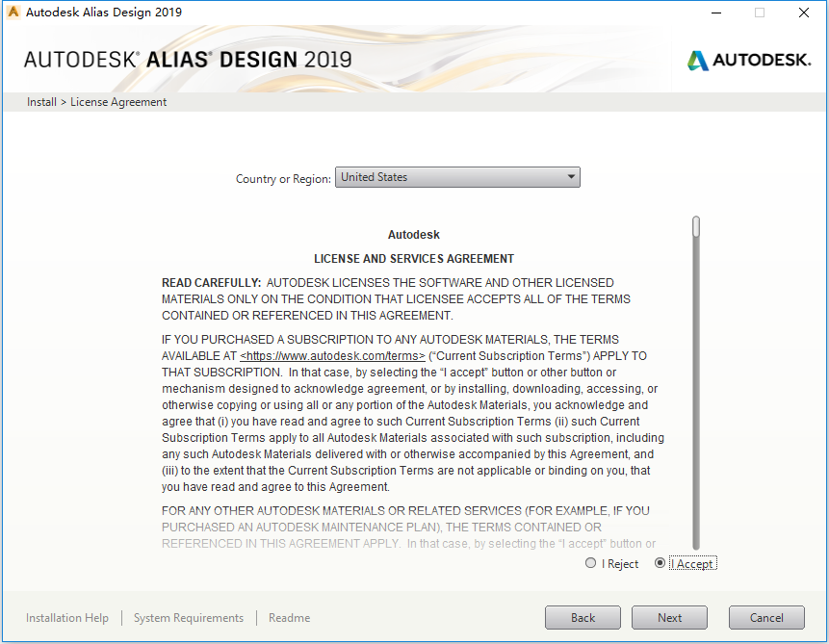829x644 pixels.
Task: Click the license agreement scrollbar thumb
Action: tap(696, 226)
